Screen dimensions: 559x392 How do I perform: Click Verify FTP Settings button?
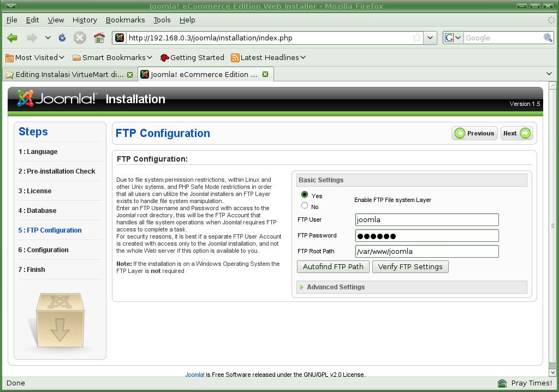[411, 267]
